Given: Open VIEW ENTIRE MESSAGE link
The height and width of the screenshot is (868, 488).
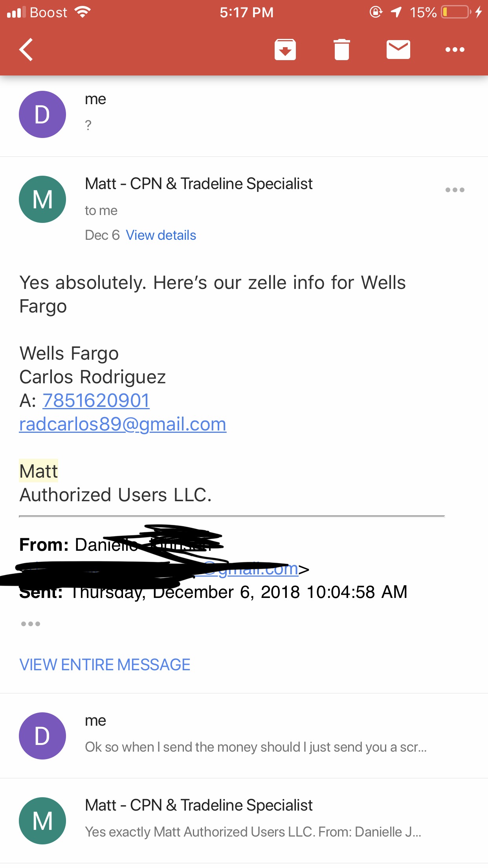Looking at the screenshot, I should point(105,665).
